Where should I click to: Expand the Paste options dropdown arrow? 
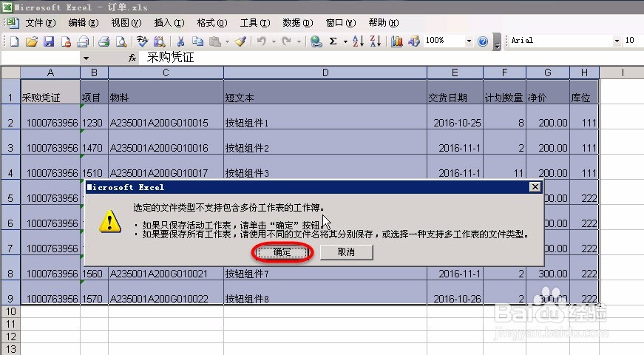(x=227, y=41)
